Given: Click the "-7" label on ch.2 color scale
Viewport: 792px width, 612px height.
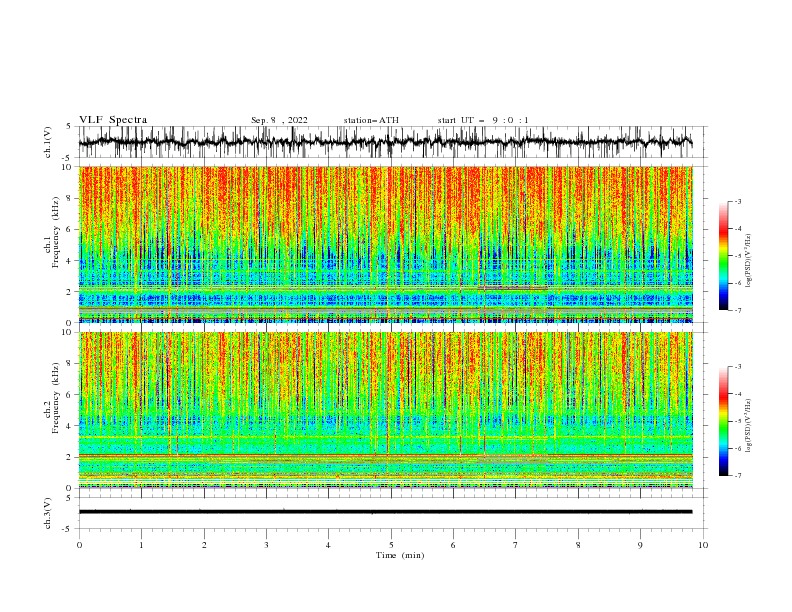Looking at the screenshot, I should [738, 475].
